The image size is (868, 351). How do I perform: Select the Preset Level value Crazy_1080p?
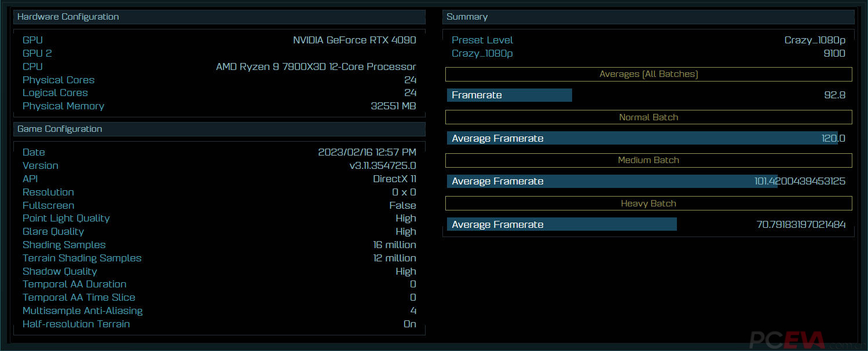pos(815,40)
